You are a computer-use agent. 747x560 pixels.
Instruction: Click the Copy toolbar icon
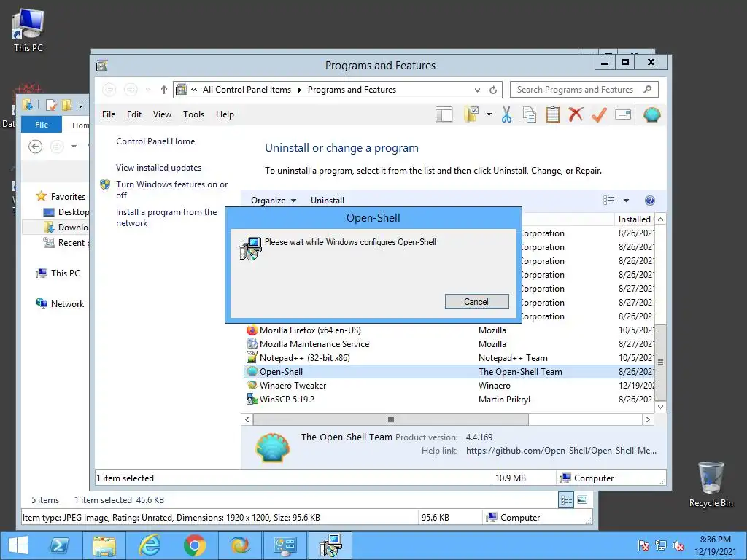coord(530,114)
